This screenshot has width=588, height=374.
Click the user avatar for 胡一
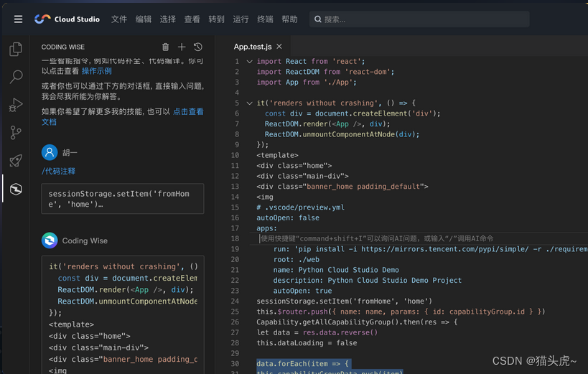tap(50, 152)
